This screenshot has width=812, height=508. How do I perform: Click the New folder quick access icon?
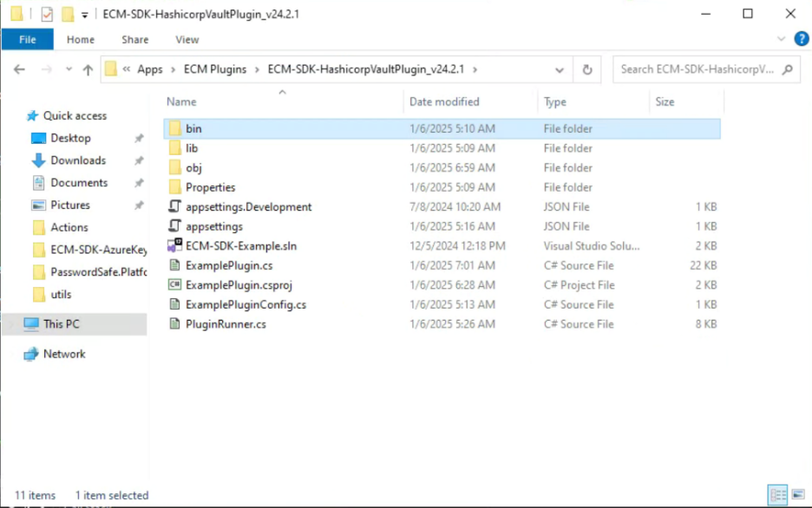coord(68,14)
